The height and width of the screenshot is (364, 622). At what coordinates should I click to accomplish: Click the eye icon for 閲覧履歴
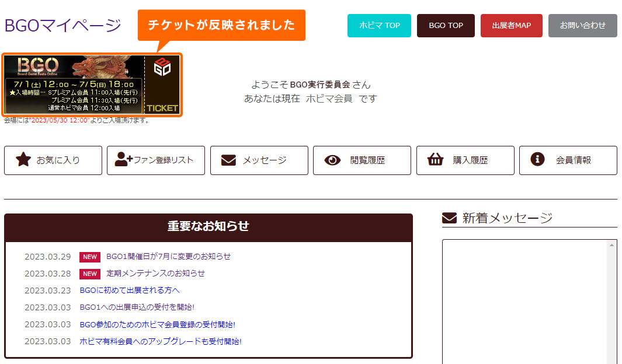tap(332, 160)
